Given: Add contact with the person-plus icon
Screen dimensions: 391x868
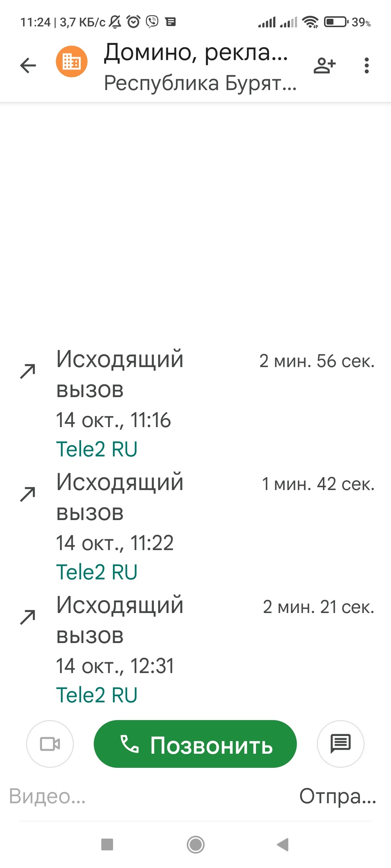Looking at the screenshot, I should click(x=324, y=65).
